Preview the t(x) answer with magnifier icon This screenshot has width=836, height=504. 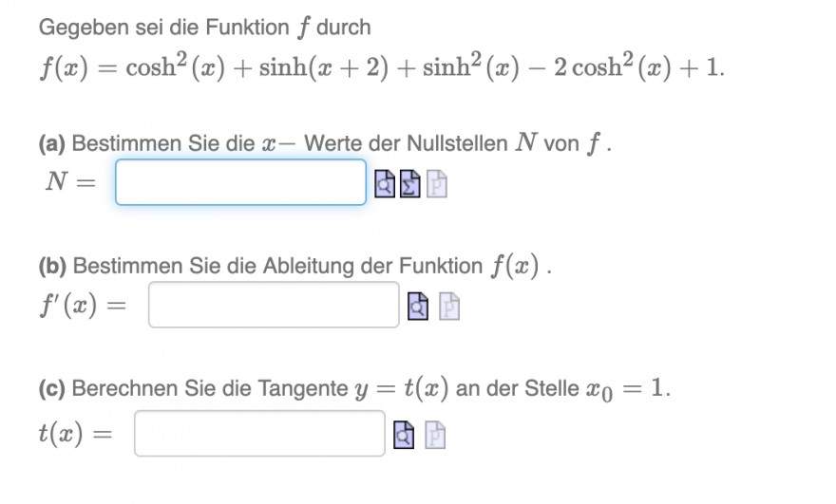(404, 435)
